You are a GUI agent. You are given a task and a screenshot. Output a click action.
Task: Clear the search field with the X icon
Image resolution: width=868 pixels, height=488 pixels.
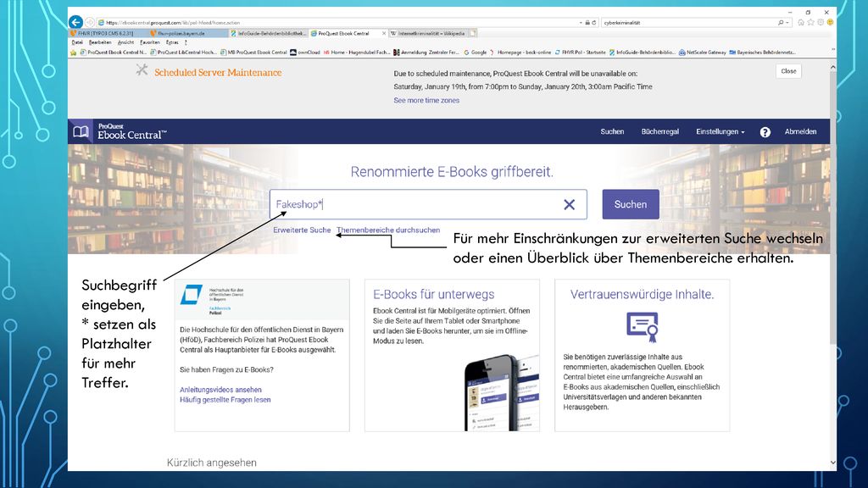pos(569,205)
